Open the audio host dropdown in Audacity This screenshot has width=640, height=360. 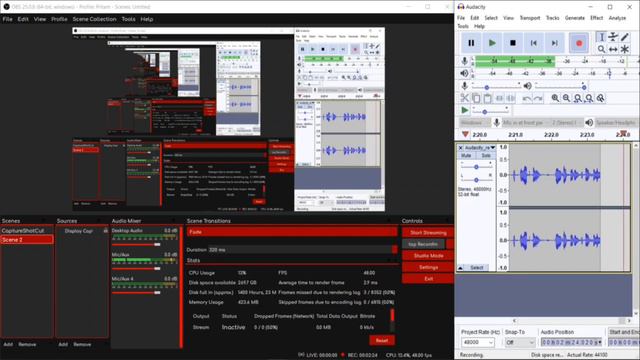click(475, 122)
